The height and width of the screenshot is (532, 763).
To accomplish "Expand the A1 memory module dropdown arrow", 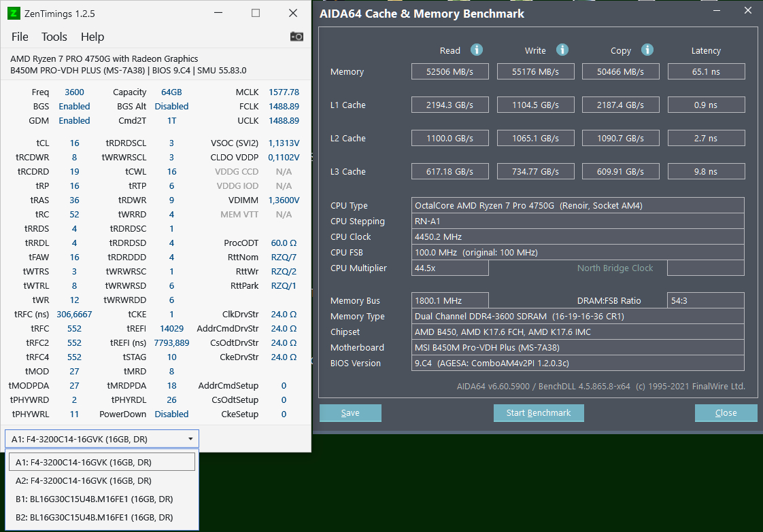I will 190,439.
